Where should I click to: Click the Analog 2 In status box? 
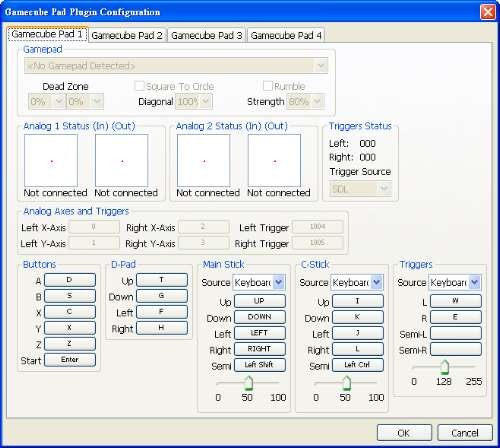point(204,160)
